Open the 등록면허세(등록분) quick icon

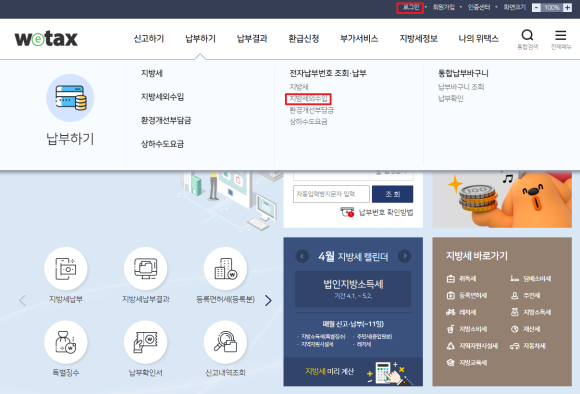coord(226,275)
